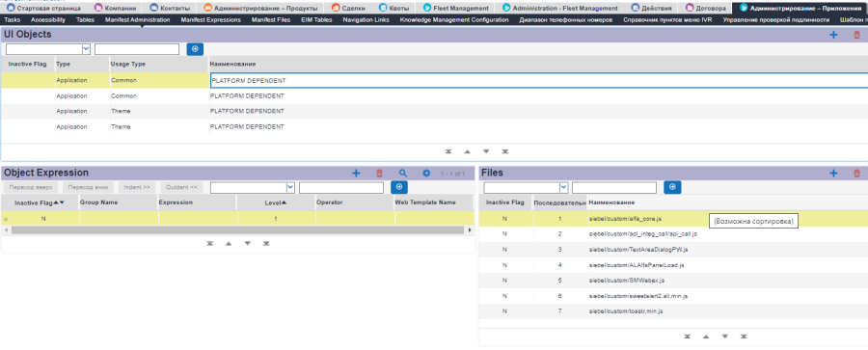
Task: Open Manifest Files view
Action: [271, 19]
